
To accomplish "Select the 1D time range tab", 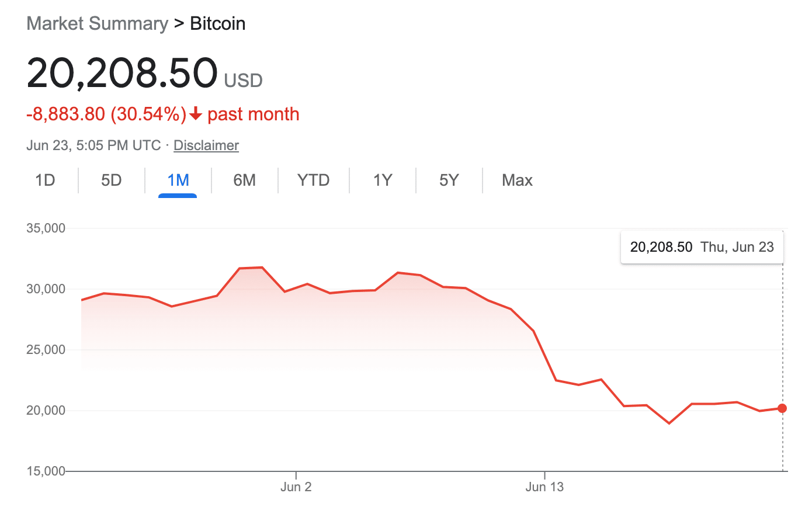I will tap(45, 180).
